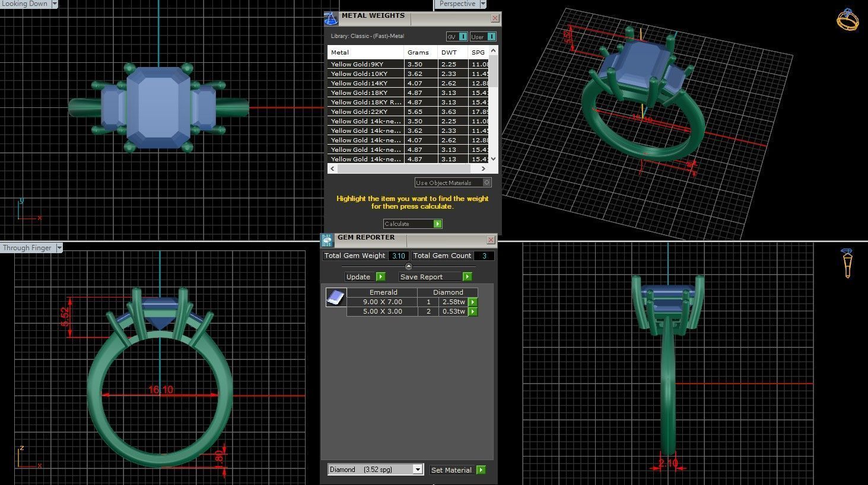Select the Yellow Gold:18KY row
868x485 pixels.
[409, 92]
